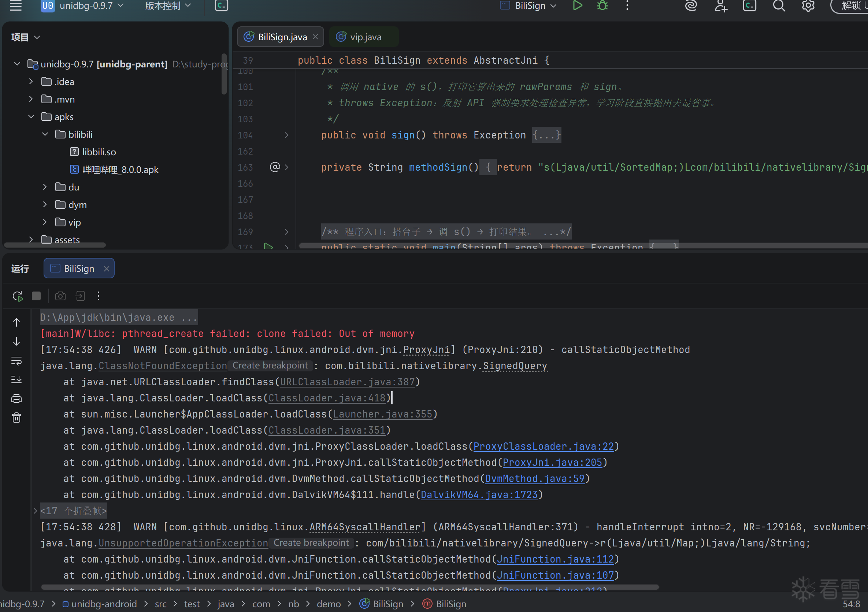
Task: Toggle scroll to end of console
Action: pos(16,379)
